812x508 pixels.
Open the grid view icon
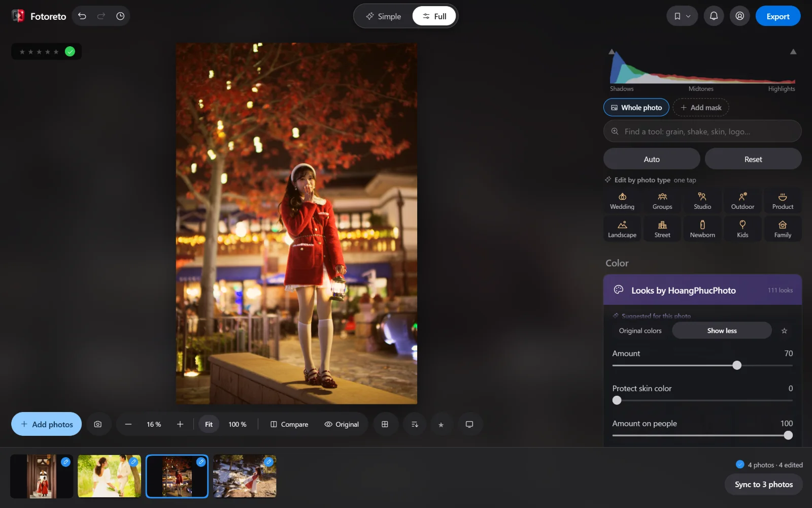click(x=385, y=424)
